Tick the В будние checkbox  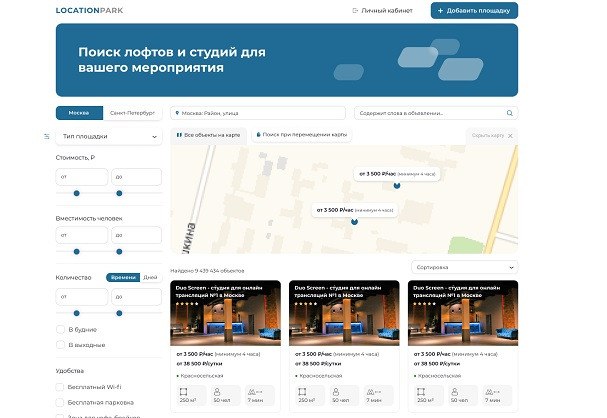[60, 329]
